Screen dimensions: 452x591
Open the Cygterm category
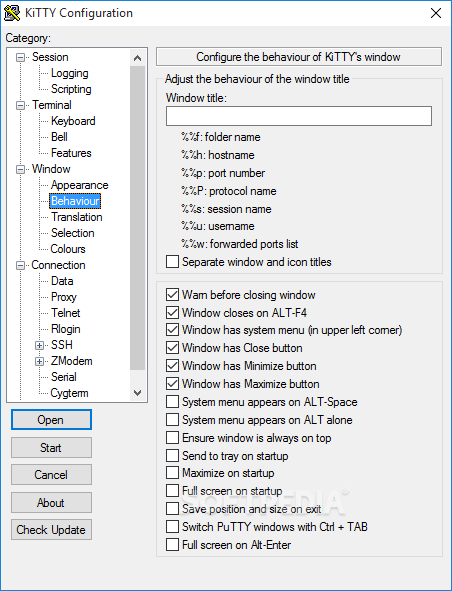[x=69, y=393]
